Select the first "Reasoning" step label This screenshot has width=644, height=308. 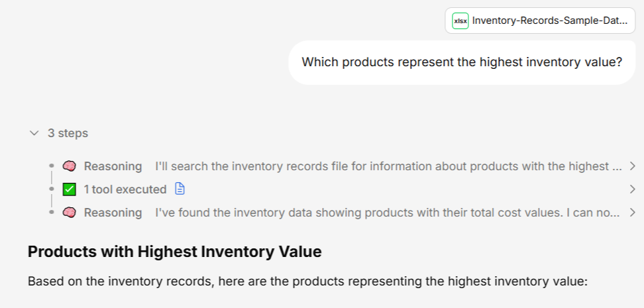coord(113,166)
